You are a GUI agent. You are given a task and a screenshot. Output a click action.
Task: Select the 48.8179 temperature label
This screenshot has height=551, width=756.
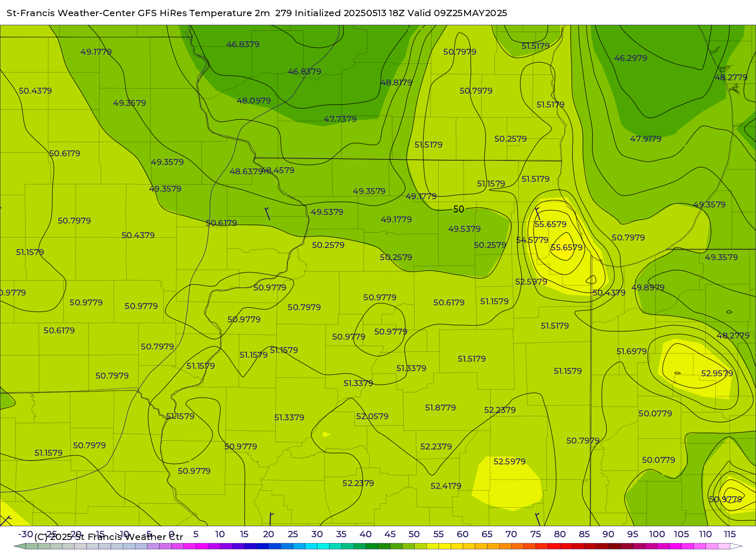click(397, 83)
